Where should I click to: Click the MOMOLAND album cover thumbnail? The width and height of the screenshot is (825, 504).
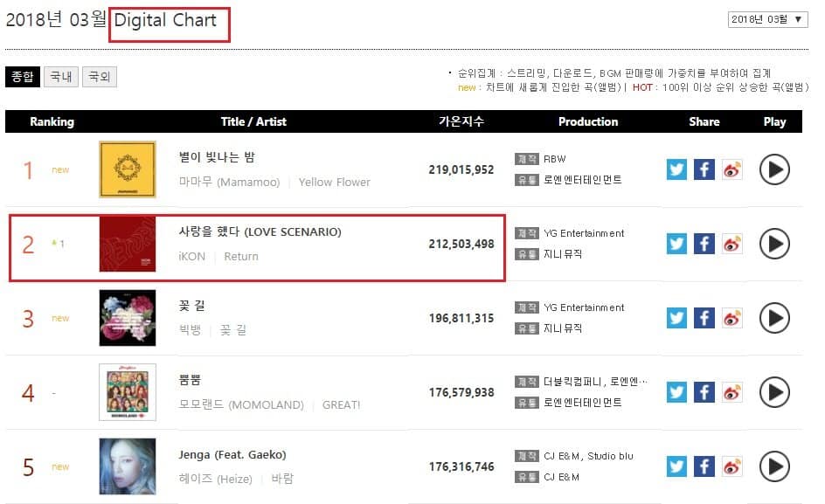pyautogui.click(x=128, y=392)
